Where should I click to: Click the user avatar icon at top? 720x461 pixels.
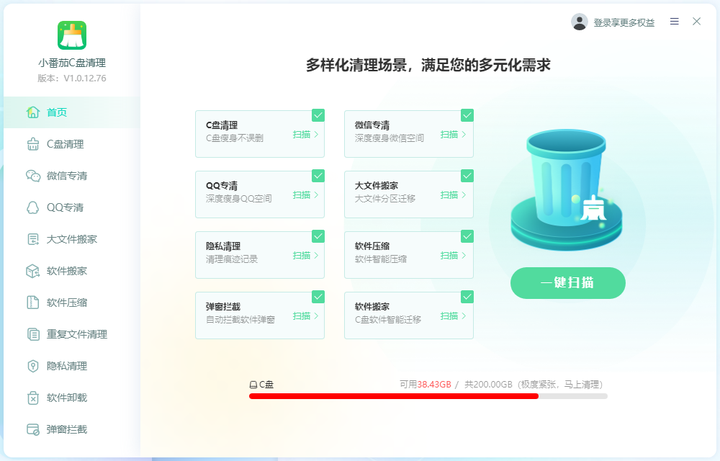pyautogui.click(x=579, y=22)
